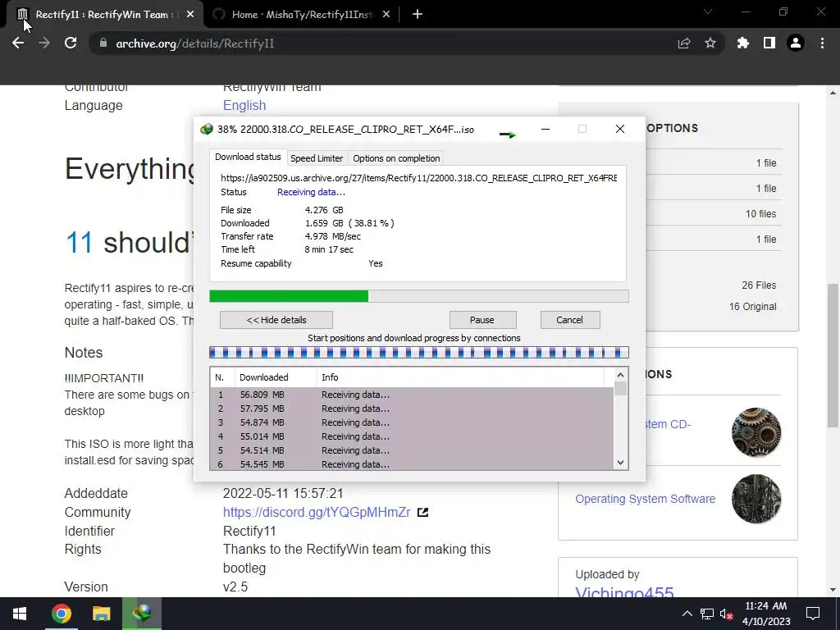Close the MishaTy Rectify11Installer GitHub tab

pos(386,15)
